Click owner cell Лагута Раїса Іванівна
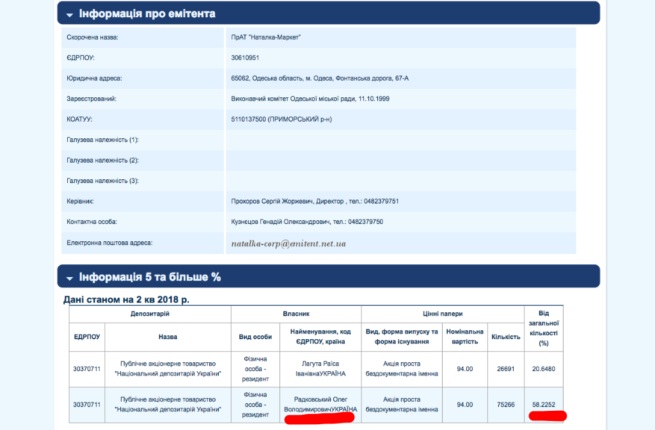Screen dimensions: 655x430 coord(322,371)
